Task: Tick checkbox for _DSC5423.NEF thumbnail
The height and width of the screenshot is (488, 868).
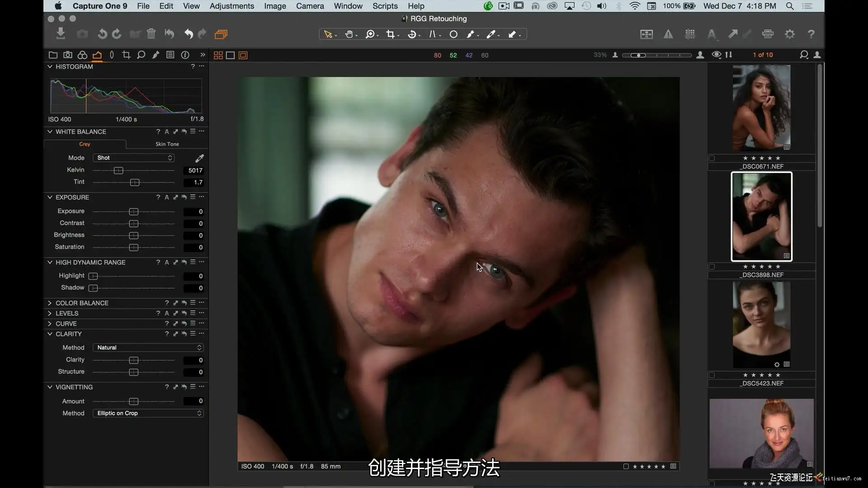Action: coord(712,375)
